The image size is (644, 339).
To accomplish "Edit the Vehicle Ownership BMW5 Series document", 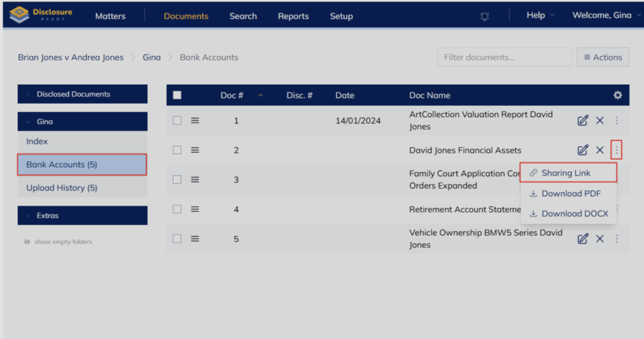I will [x=582, y=238].
